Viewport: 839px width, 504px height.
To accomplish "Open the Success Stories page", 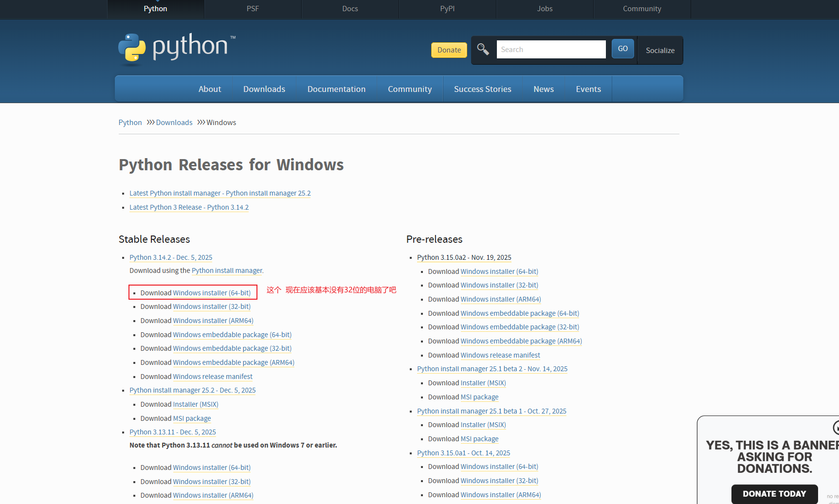I will [x=482, y=89].
